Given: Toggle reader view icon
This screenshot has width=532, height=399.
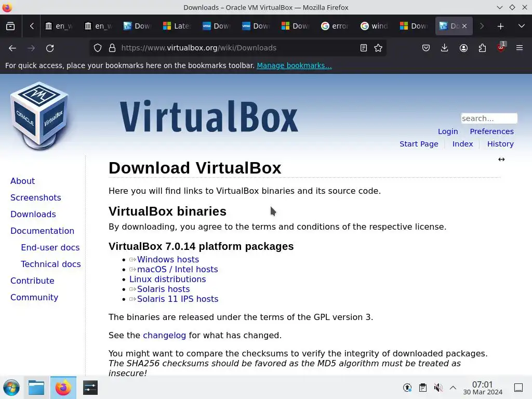Looking at the screenshot, I should click(364, 48).
